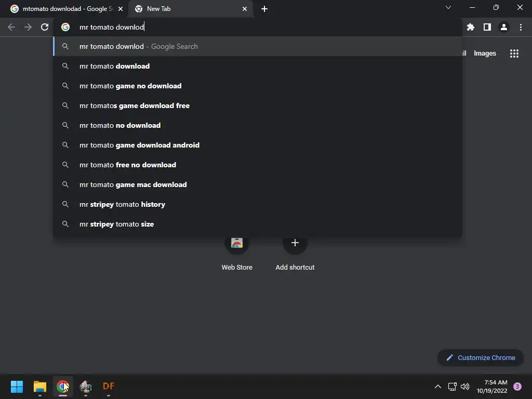Image resolution: width=532 pixels, height=399 pixels.
Task: Toggle the side panel icon
Action: [487, 27]
